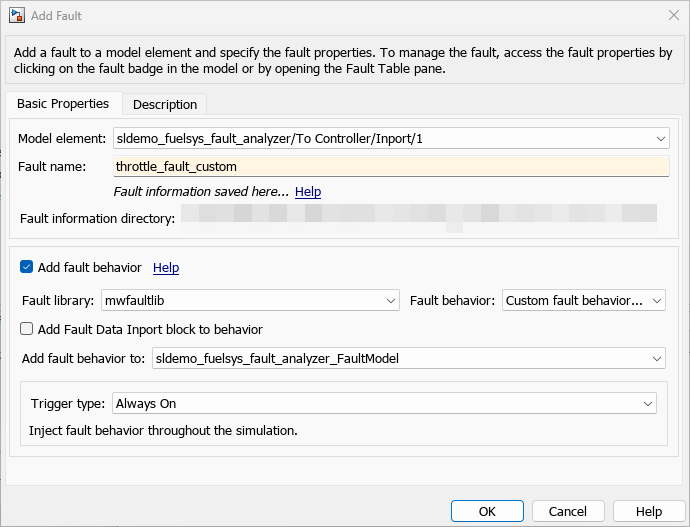Image resolution: width=690 pixels, height=527 pixels.
Task: Select the Basic Properties tab
Action: tap(63, 104)
